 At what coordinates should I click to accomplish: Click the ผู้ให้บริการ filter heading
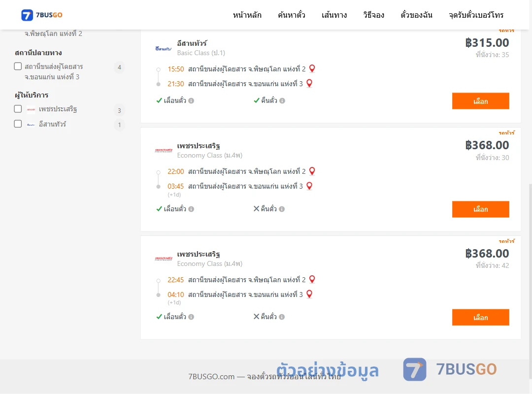(32, 95)
